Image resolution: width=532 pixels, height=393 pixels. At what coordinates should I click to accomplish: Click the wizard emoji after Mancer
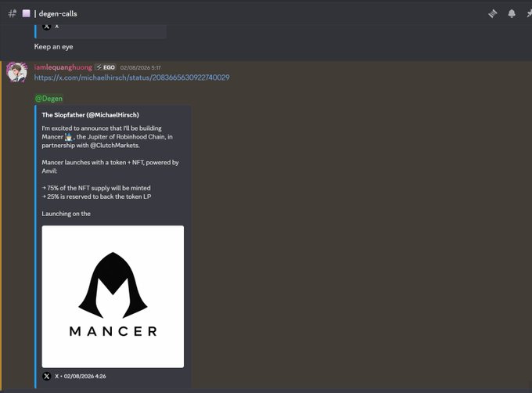[x=69, y=137]
